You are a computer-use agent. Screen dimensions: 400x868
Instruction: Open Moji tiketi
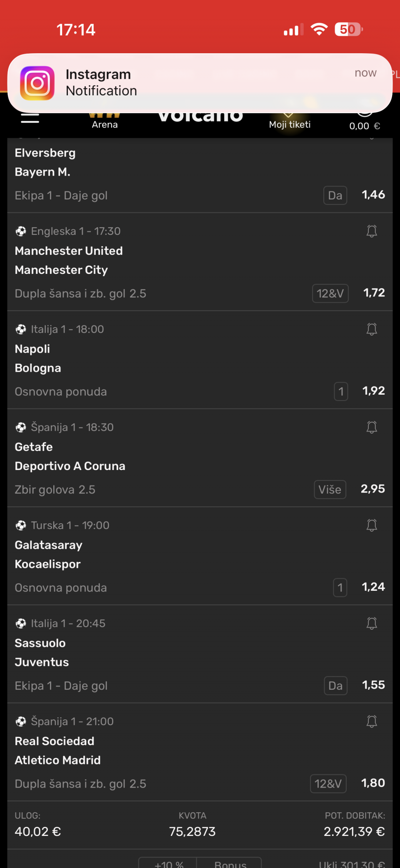[x=290, y=121]
